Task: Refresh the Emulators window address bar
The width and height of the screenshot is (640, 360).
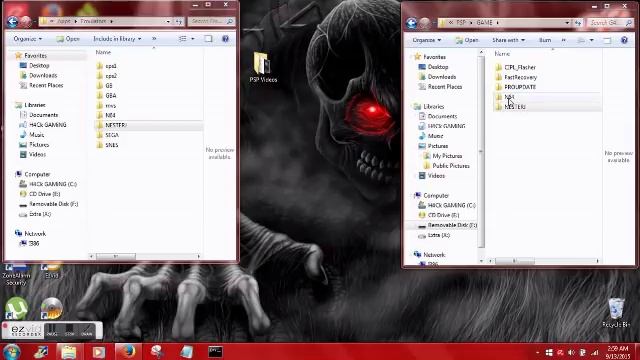Action: click(x=179, y=21)
